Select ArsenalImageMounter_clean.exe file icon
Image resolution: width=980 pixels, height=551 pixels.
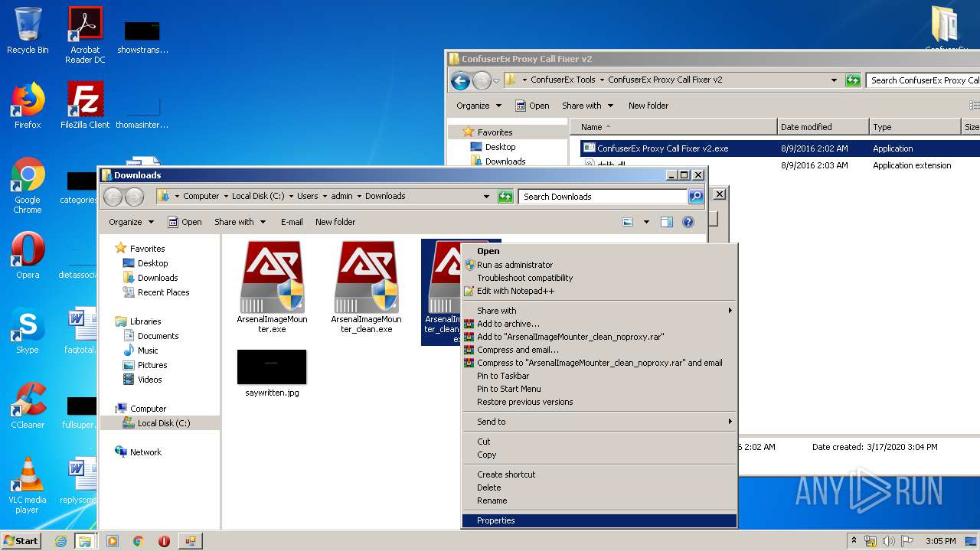[366, 287]
